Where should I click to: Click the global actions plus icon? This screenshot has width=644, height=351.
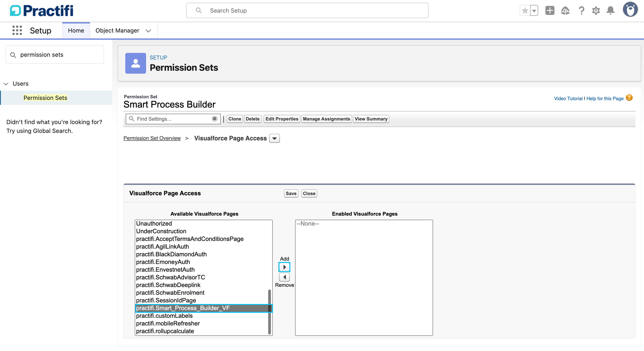[x=550, y=10]
